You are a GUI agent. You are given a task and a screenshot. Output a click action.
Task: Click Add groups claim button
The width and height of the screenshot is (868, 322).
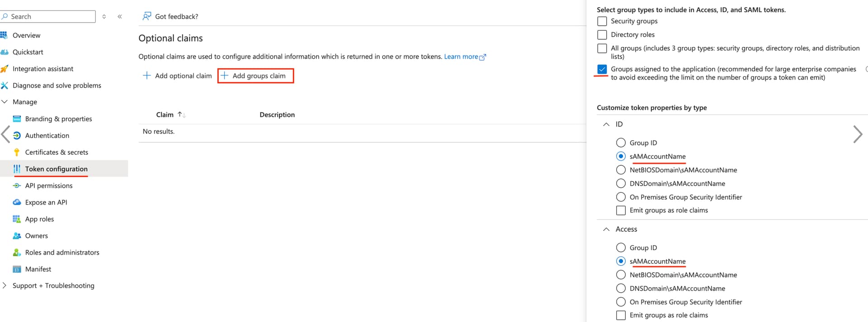click(255, 75)
